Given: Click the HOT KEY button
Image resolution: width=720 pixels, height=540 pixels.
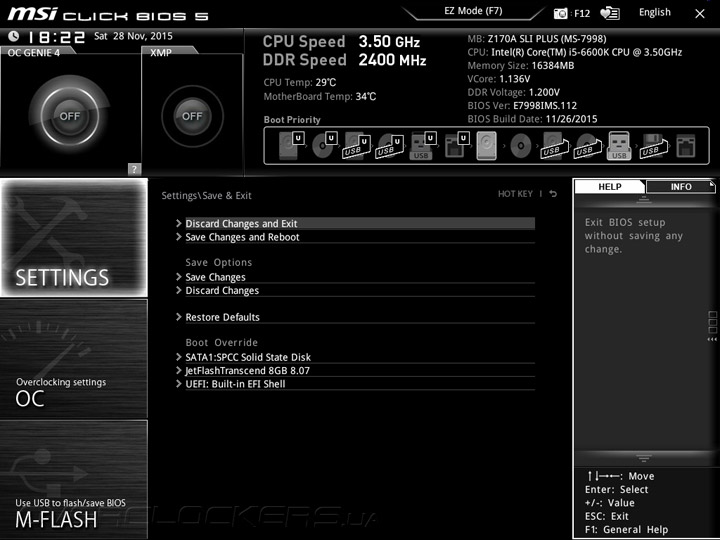Looking at the screenshot, I should pos(515,194).
